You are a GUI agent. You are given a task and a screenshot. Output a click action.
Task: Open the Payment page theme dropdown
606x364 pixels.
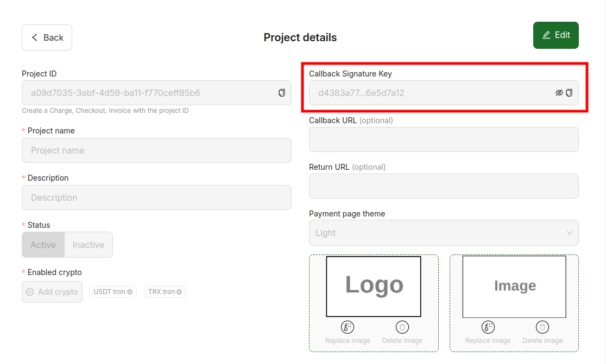(x=443, y=233)
